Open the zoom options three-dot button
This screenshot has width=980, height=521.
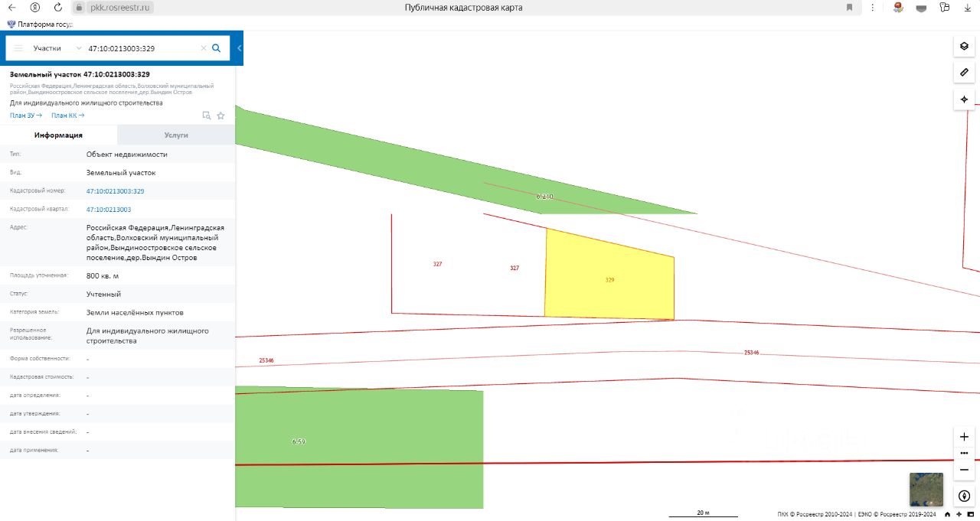(x=964, y=453)
